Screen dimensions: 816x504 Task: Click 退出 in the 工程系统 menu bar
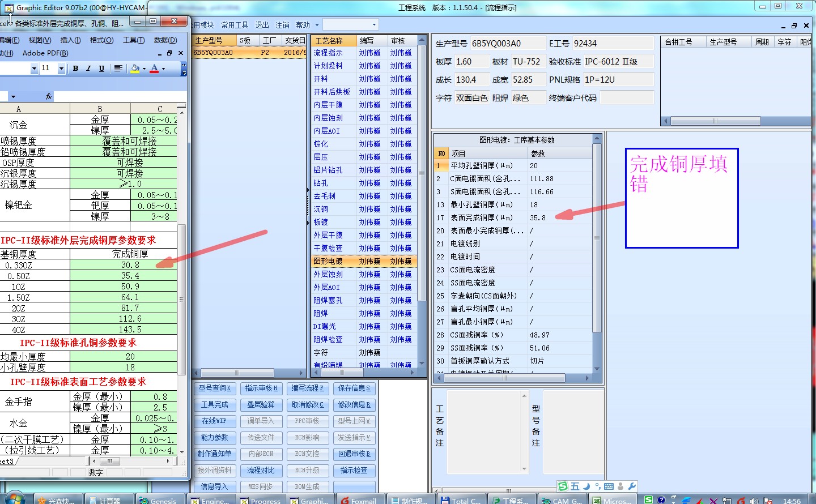262,25
